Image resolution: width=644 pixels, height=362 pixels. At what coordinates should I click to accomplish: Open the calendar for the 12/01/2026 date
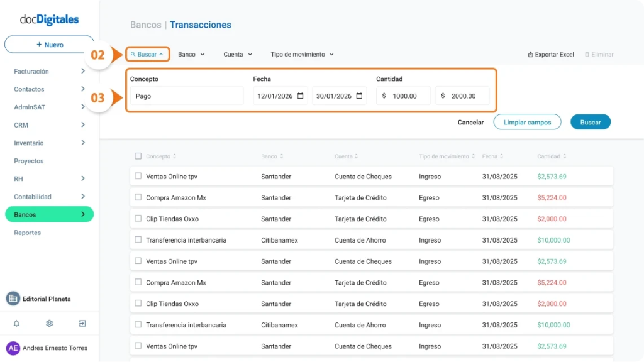click(302, 96)
